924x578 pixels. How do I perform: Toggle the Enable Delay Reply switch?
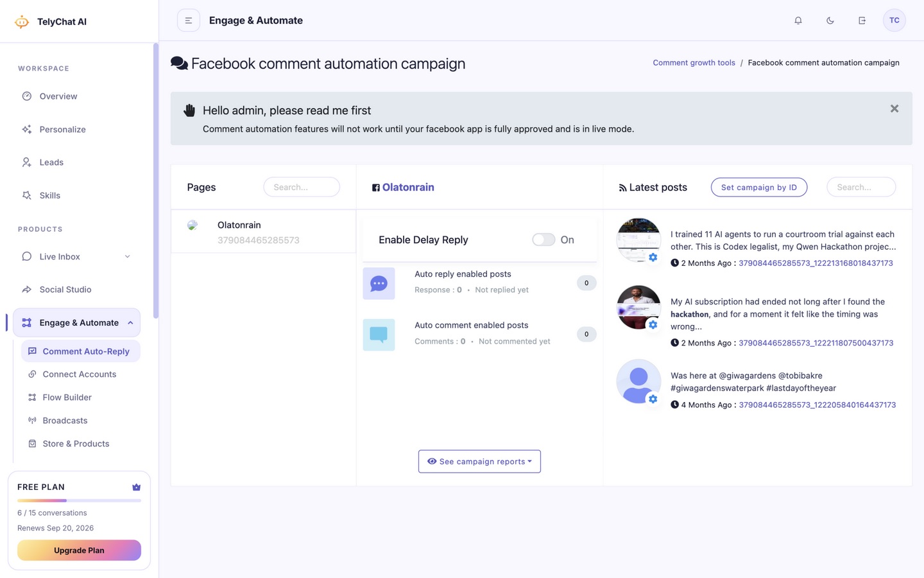543,240
